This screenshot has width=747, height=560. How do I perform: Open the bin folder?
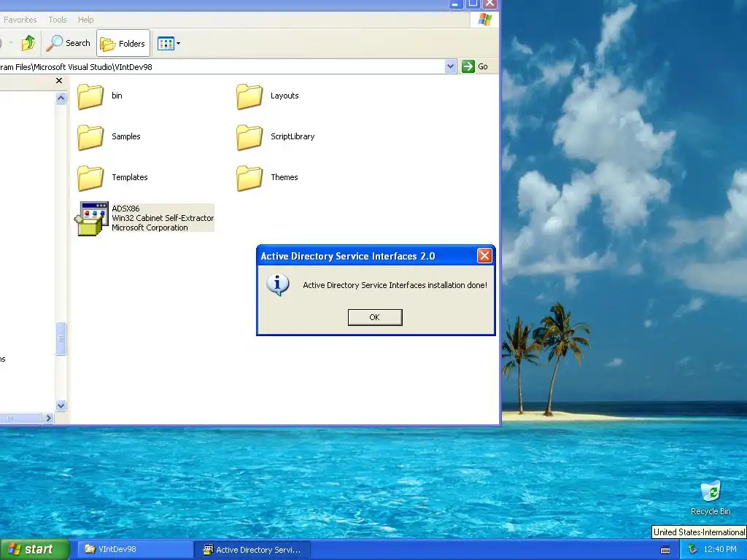coord(90,97)
